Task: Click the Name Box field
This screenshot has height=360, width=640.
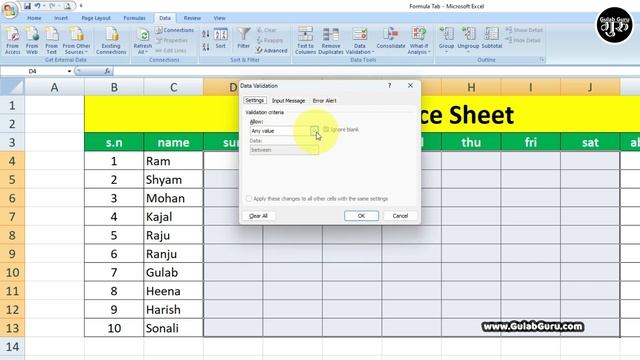Action: [34, 71]
